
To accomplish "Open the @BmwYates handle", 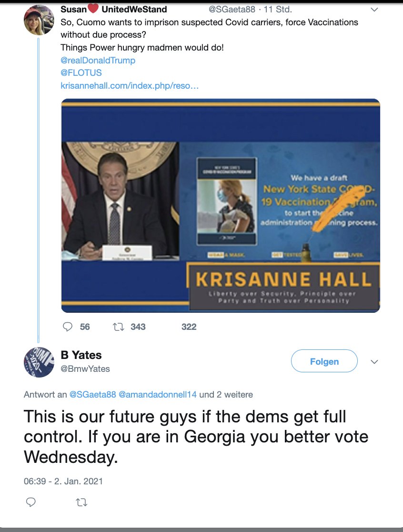I will click(x=85, y=368).
